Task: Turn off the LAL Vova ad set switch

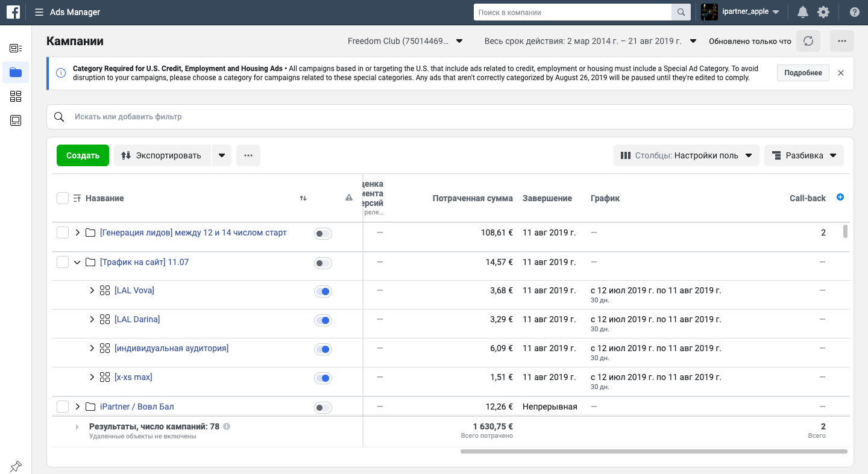Action: pyautogui.click(x=322, y=292)
